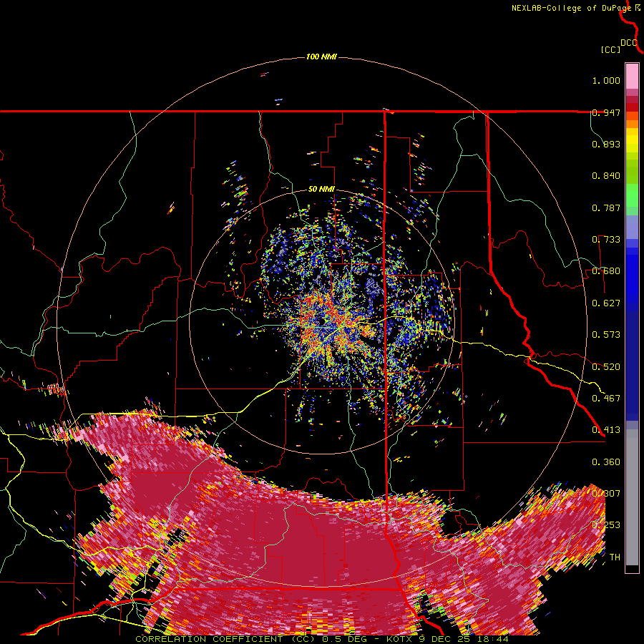Pick the bright green band on color scale

[632, 195]
